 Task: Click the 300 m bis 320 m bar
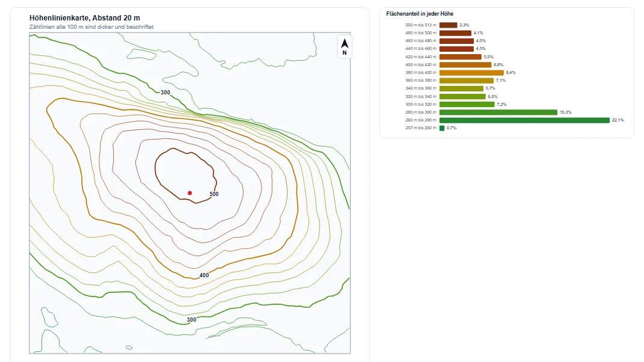[467, 105]
